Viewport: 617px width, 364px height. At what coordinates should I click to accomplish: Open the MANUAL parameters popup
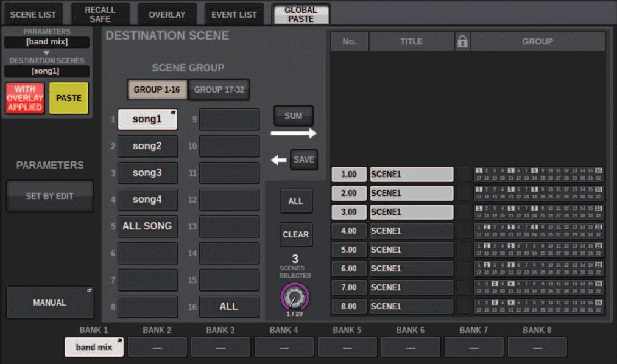click(x=49, y=303)
